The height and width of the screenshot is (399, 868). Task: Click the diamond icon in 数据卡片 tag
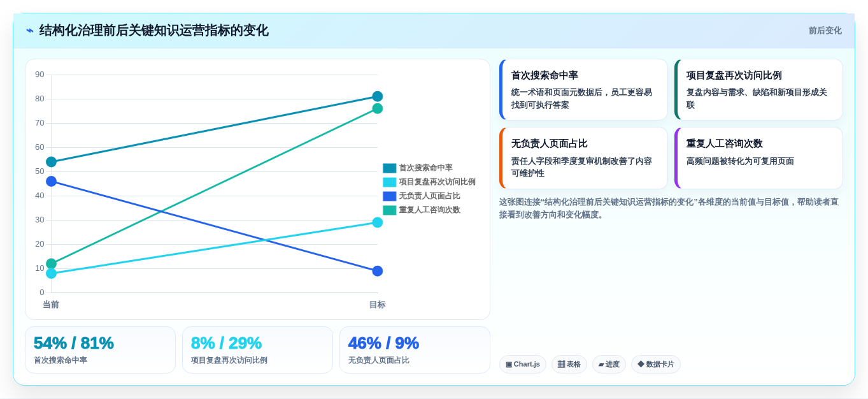(x=641, y=365)
